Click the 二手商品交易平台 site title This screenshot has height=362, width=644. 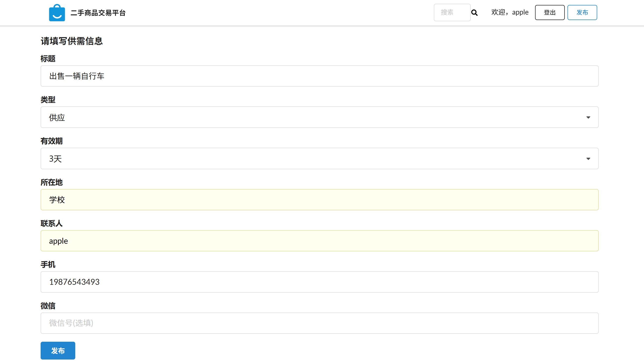coord(98,13)
